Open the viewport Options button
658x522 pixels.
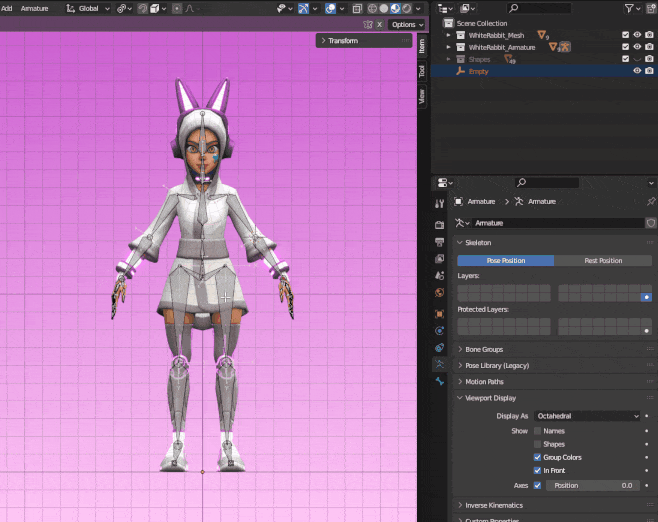point(407,24)
